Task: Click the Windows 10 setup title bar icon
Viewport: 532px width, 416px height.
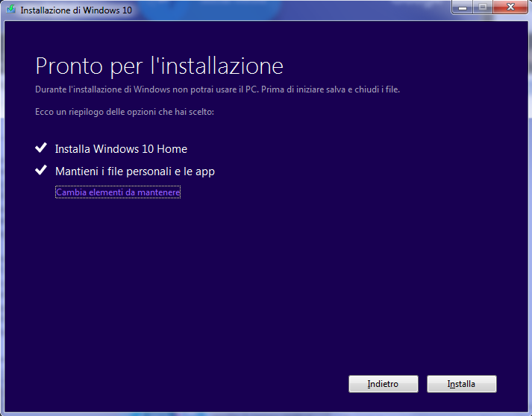Action: pyautogui.click(x=11, y=9)
